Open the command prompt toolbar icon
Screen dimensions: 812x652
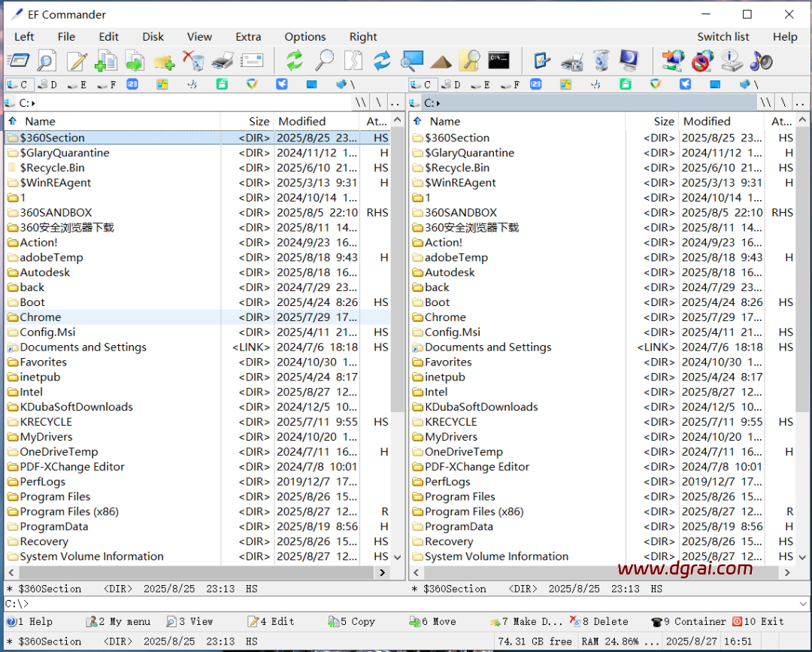point(499,61)
